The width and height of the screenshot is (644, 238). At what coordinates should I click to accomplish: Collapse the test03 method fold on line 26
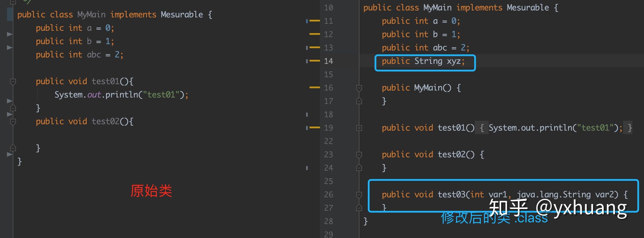[359, 195]
